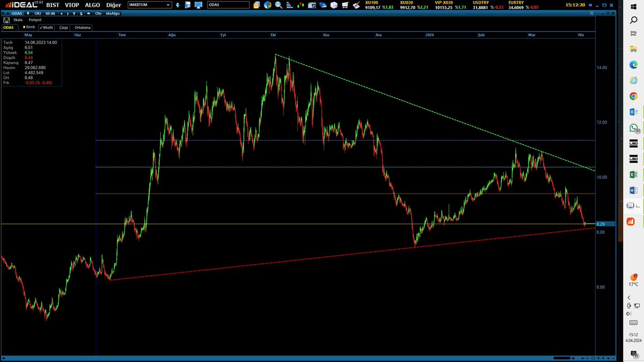The image size is (644, 362).
Task: Open Outlook from taskbar
Action: tap(634, 112)
